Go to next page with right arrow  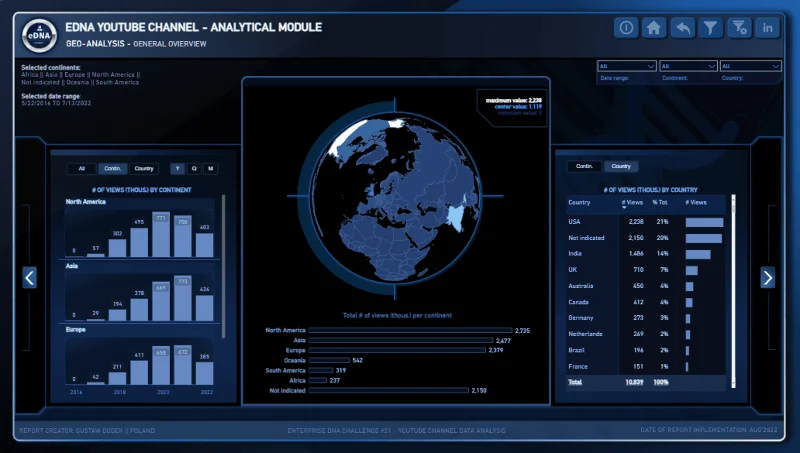click(767, 278)
